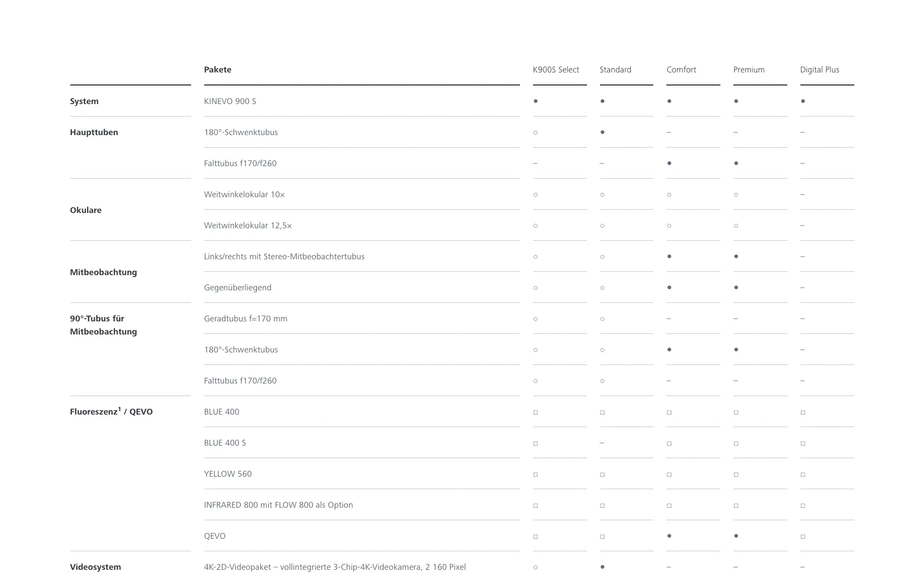This screenshot has height=578, width=924.
Task: Click square marker for QEVO, K900S Select
Action: (x=536, y=537)
